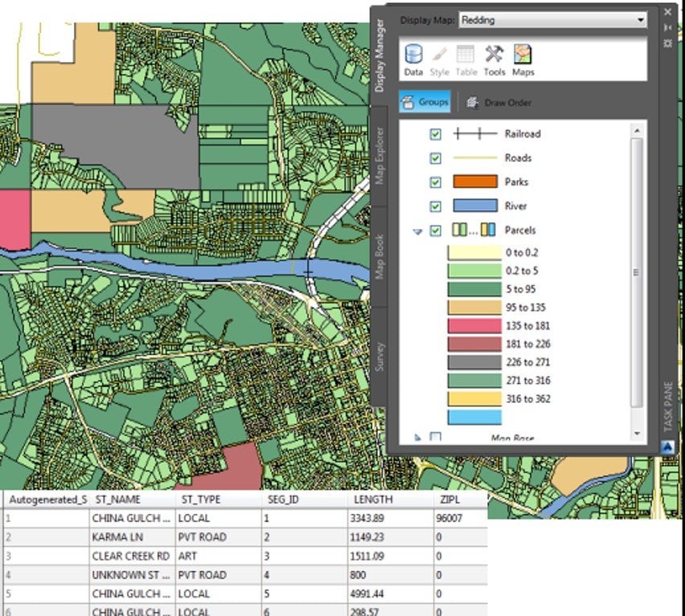Click the layer list scroll down arrow
Viewport: 685px width, 616px height.
637,433
